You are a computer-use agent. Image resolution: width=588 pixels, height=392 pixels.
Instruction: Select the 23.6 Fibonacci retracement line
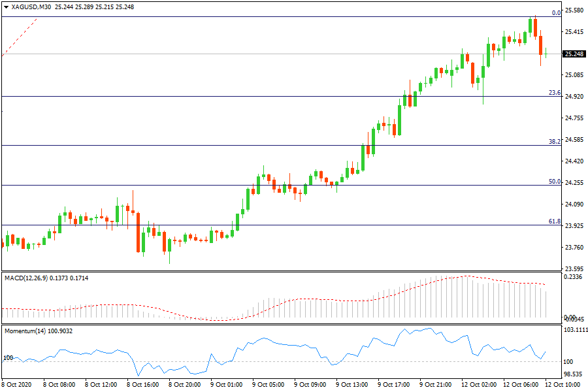pos(261,97)
